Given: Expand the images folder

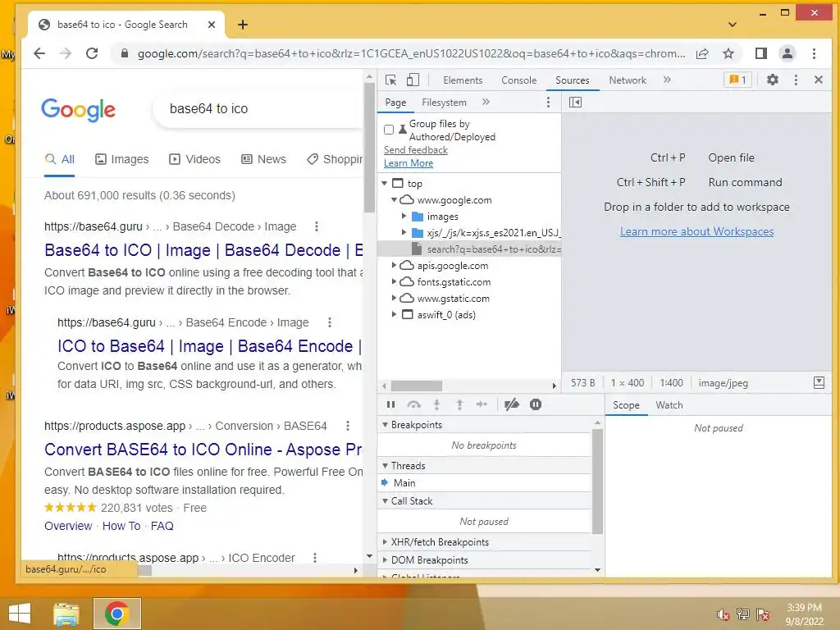Looking at the screenshot, I should (x=404, y=217).
